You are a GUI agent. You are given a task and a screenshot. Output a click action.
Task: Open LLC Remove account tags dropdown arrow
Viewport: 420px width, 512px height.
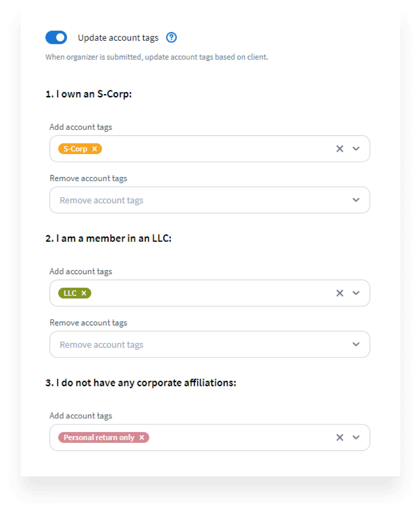(x=356, y=344)
